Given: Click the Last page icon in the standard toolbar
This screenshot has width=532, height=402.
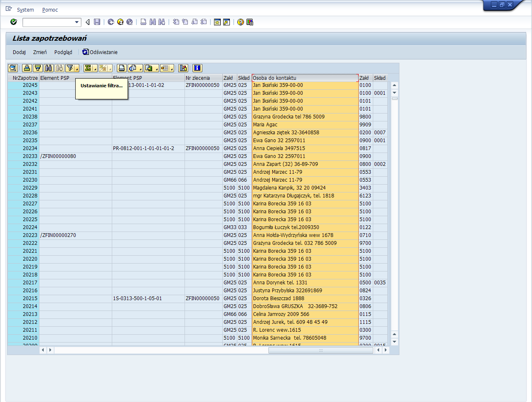Looking at the screenshot, I should click(x=204, y=22).
